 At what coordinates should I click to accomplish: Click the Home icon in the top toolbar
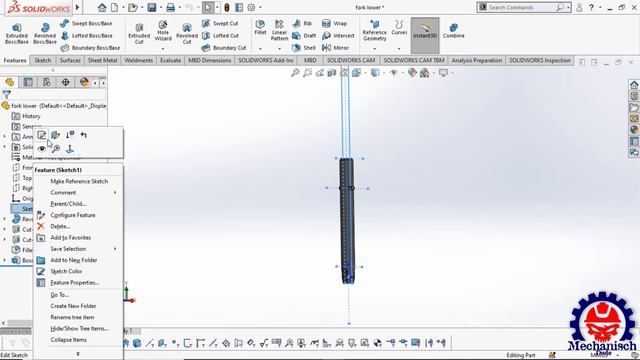pyautogui.click(x=102, y=7)
